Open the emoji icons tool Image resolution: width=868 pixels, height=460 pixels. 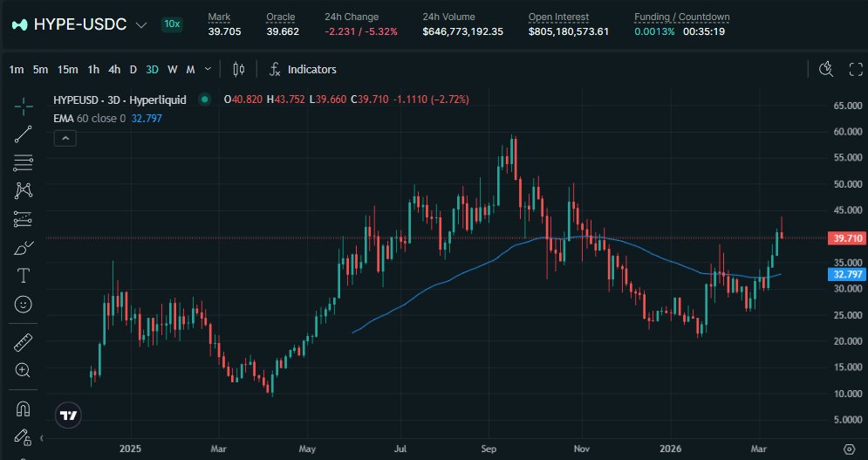[x=24, y=305]
